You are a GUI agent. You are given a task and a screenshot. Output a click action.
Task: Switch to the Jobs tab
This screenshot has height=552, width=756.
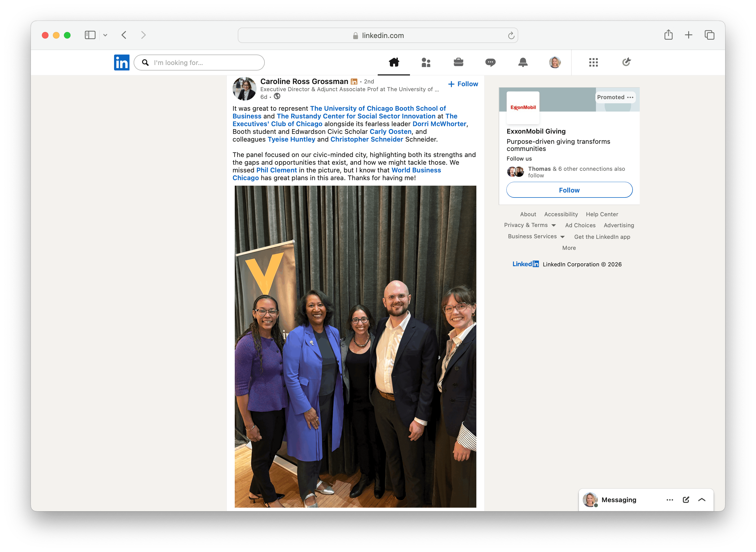(x=458, y=62)
